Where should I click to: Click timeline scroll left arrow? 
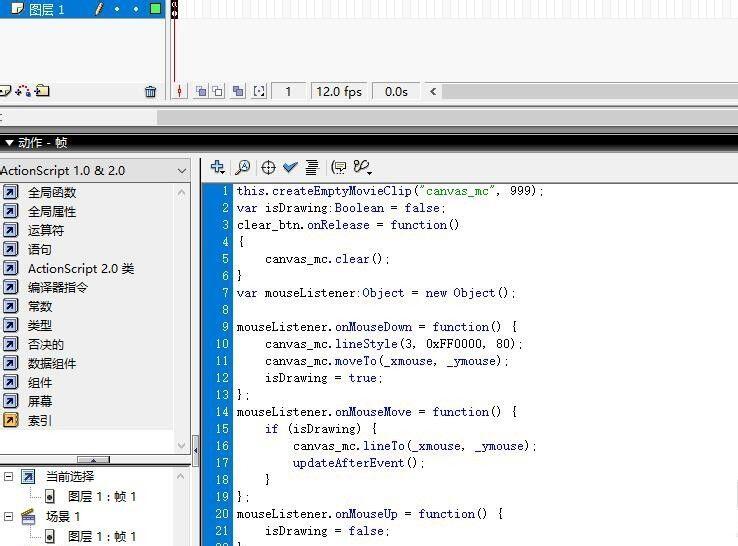pyautogui.click(x=433, y=91)
